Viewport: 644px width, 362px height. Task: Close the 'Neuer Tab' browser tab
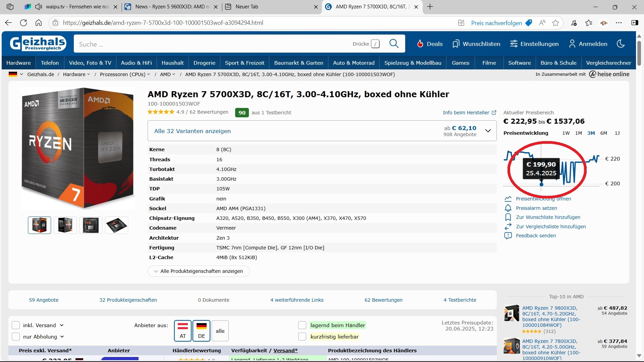pyautogui.click(x=316, y=7)
